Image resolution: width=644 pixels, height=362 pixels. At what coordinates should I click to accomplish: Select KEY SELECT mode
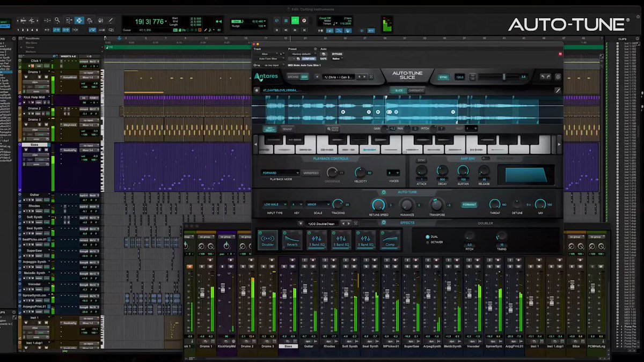click(x=269, y=129)
